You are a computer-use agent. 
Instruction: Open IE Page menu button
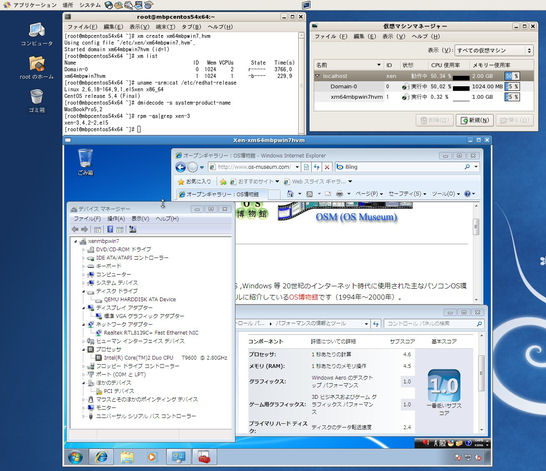369,194
